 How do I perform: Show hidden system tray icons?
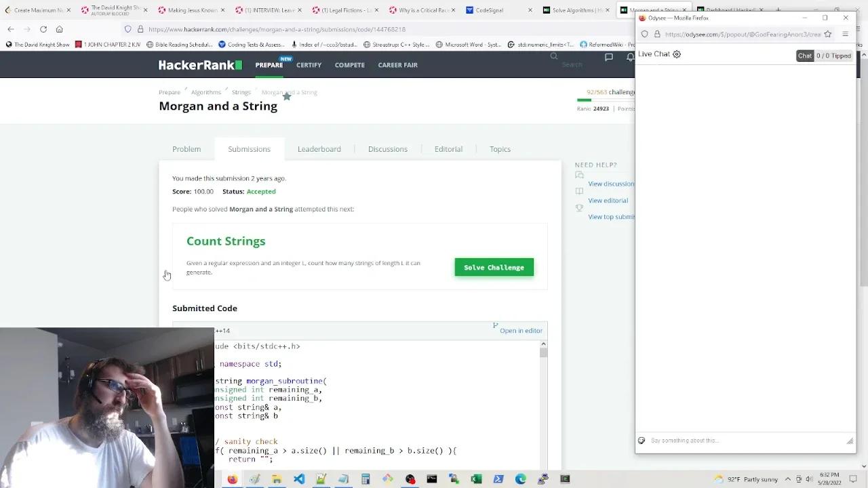(x=789, y=479)
